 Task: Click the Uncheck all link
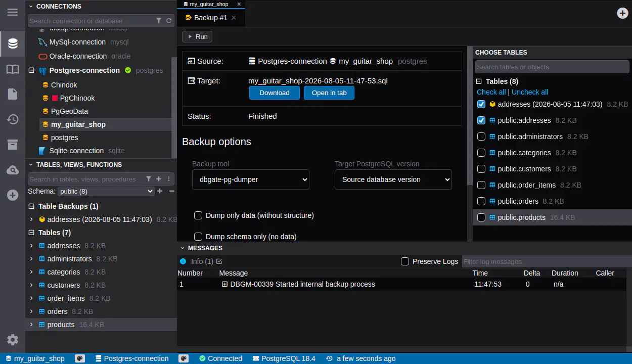[530, 92]
